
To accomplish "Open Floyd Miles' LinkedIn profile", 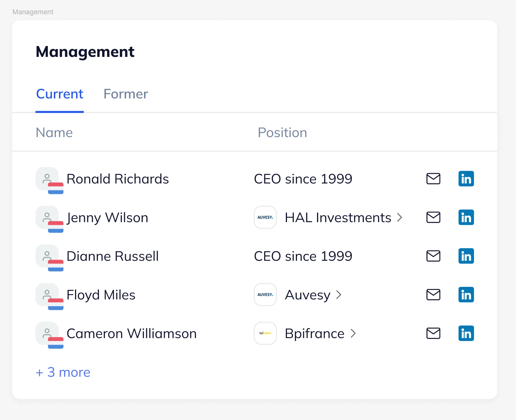I will tap(466, 295).
